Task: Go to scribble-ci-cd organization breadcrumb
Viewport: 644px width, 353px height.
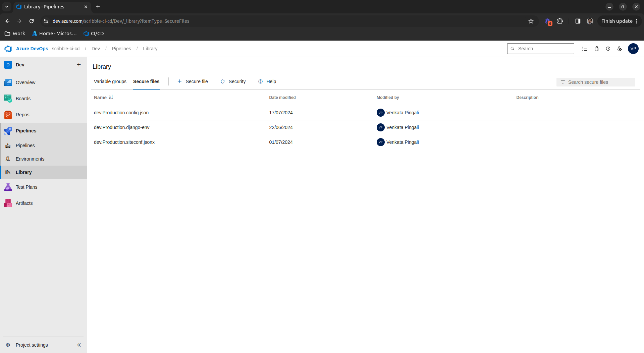Action: coord(66,49)
